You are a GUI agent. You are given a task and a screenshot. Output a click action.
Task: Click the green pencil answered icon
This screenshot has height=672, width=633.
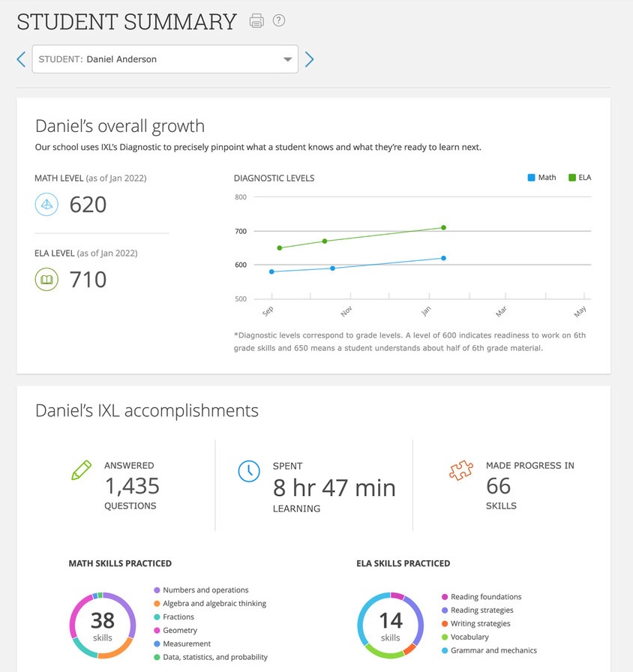(81, 470)
